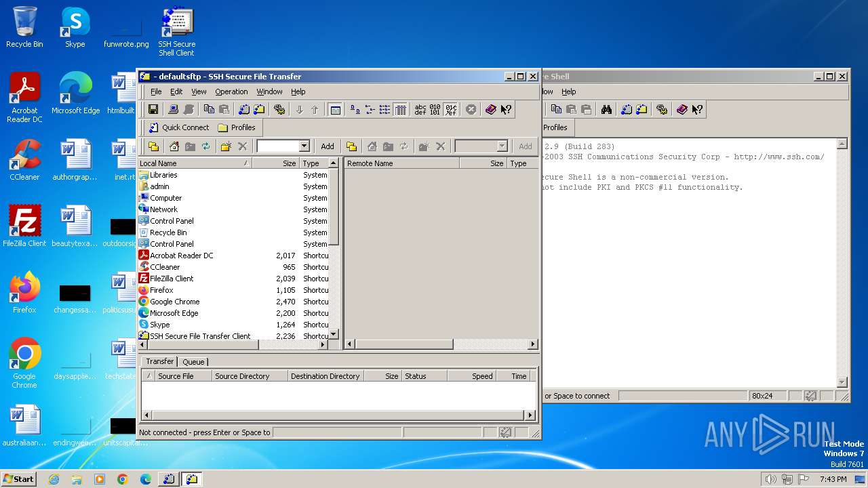
Task: Click the local Refresh icon
Action: (x=205, y=146)
